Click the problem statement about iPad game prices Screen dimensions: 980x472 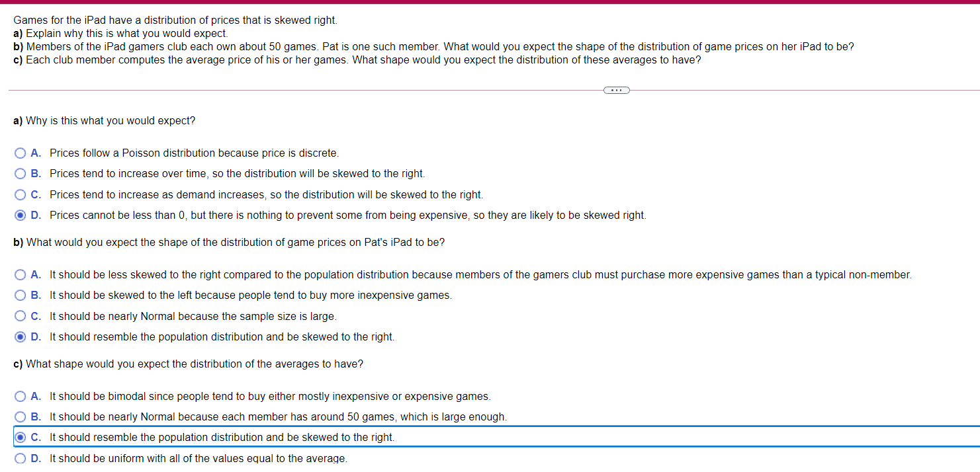pyautogui.click(x=176, y=20)
